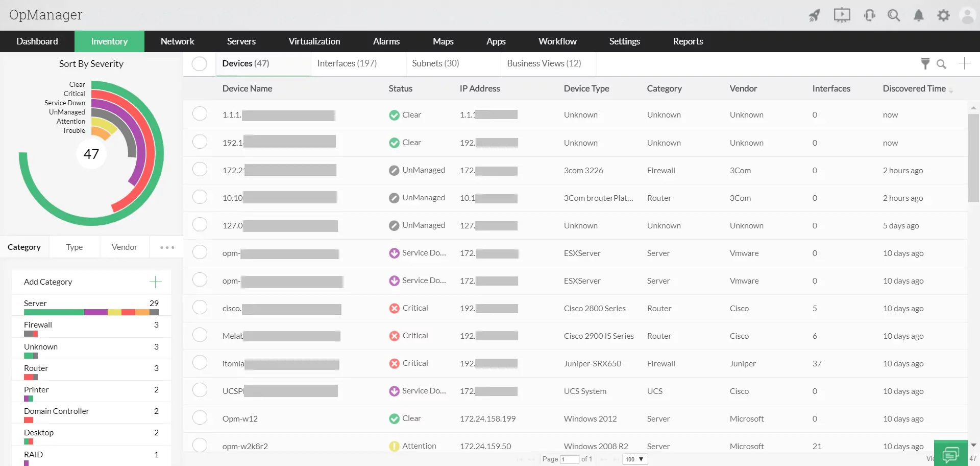The width and height of the screenshot is (980, 466).
Task: Expand the more options ellipsis next to Vendor
Action: (166, 247)
